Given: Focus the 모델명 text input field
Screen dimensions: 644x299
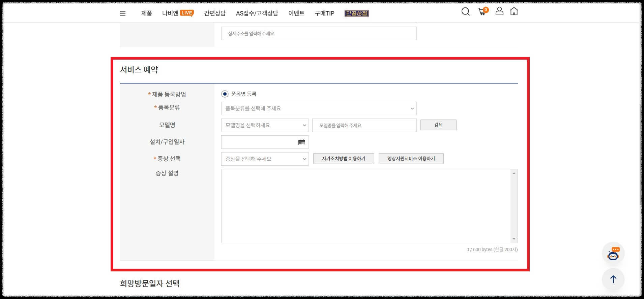Looking at the screenshot, I should [364, 125].
